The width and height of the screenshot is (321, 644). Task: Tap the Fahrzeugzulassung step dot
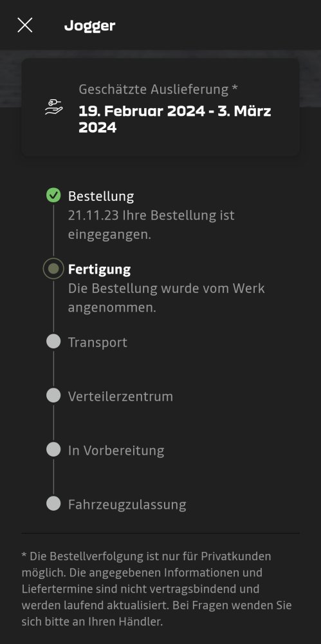pos(53,504)
